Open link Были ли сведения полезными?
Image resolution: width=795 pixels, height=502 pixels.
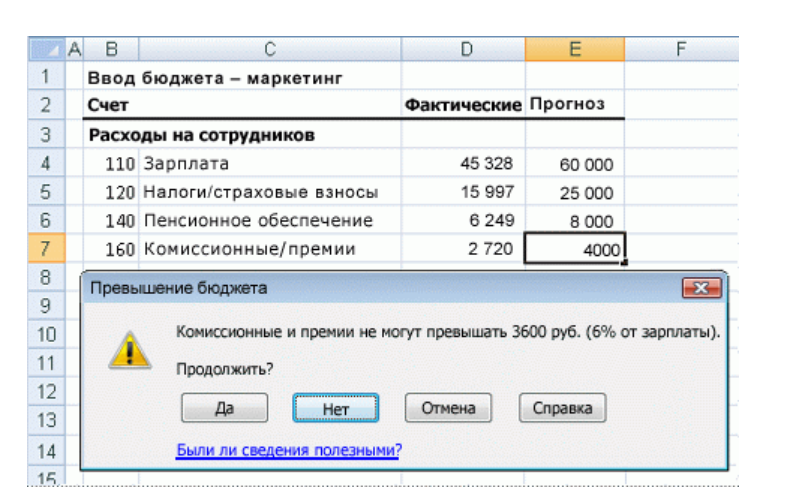pos(288,450)
